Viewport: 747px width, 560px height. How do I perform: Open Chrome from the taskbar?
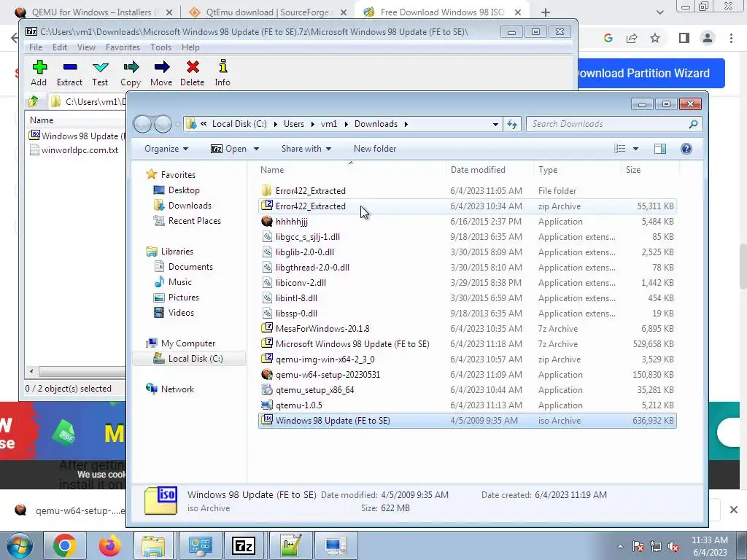pyautogui.click(x=64, y=545)
